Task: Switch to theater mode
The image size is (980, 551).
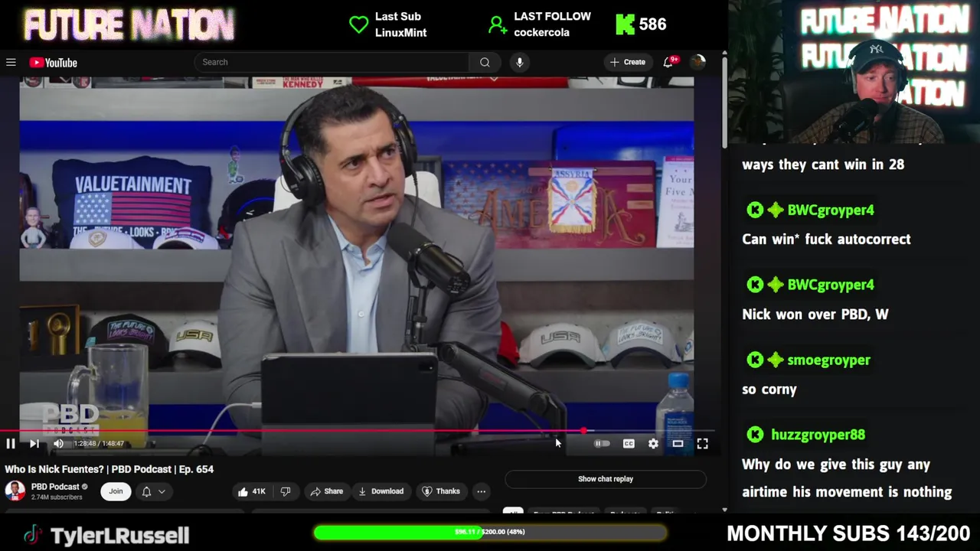Action: (678, 444)
